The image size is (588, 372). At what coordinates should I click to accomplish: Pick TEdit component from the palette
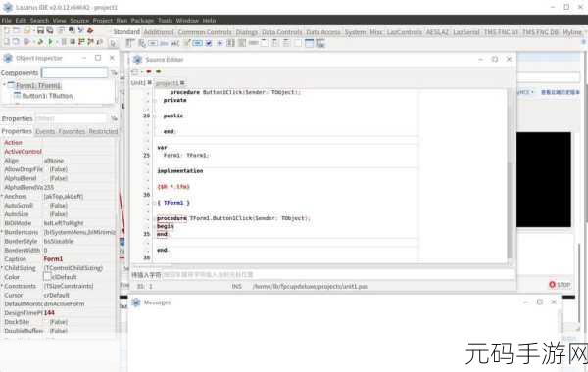(175, 43)
